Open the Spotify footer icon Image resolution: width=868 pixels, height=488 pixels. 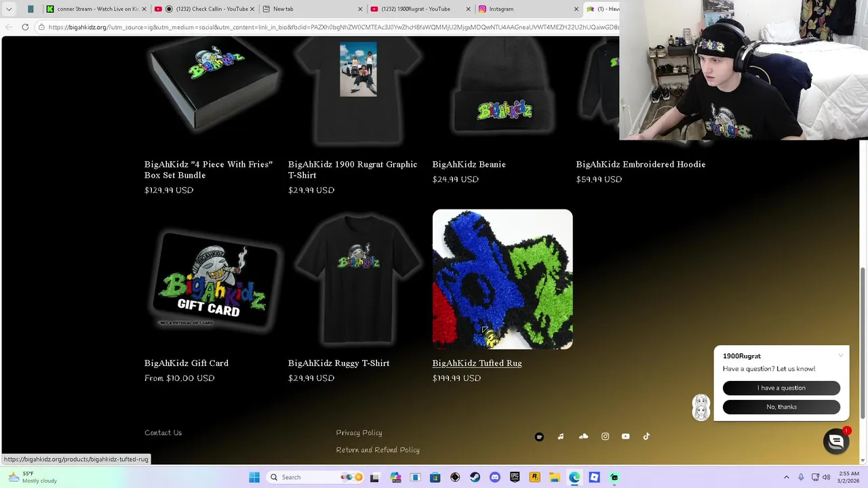[539, 436]
